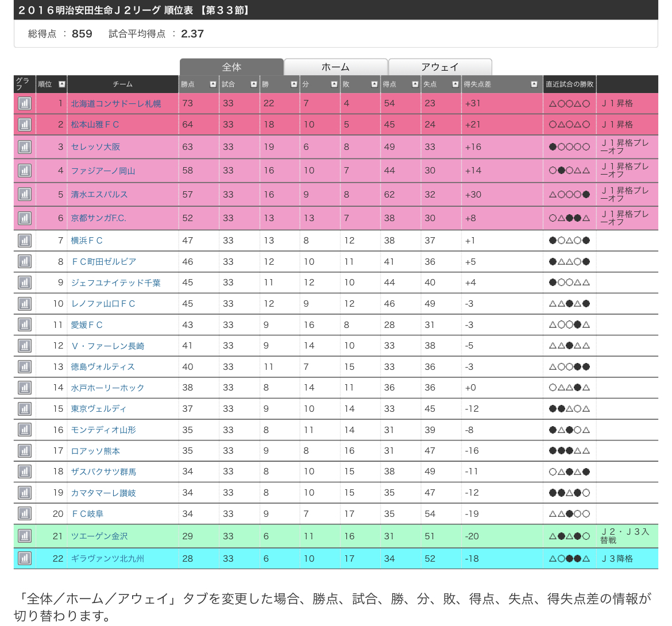Open graph icon for 愛媛ＦＣ
The image size is (672, 626).
point(25,325)
